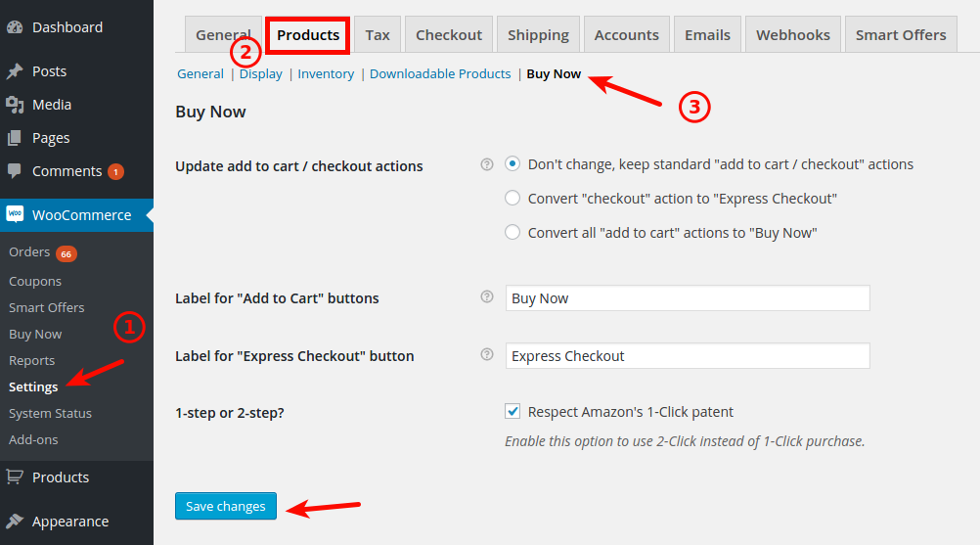Open the Shipping tab
Image resolution: width=980 pixels, height=545 pixels.
pyautogui.click(x=538, y=35)
